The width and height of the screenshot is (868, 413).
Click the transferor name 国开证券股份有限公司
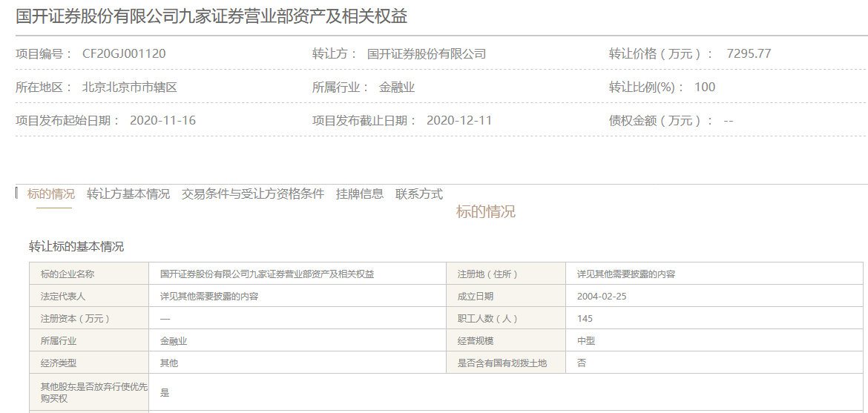[427, 54]
